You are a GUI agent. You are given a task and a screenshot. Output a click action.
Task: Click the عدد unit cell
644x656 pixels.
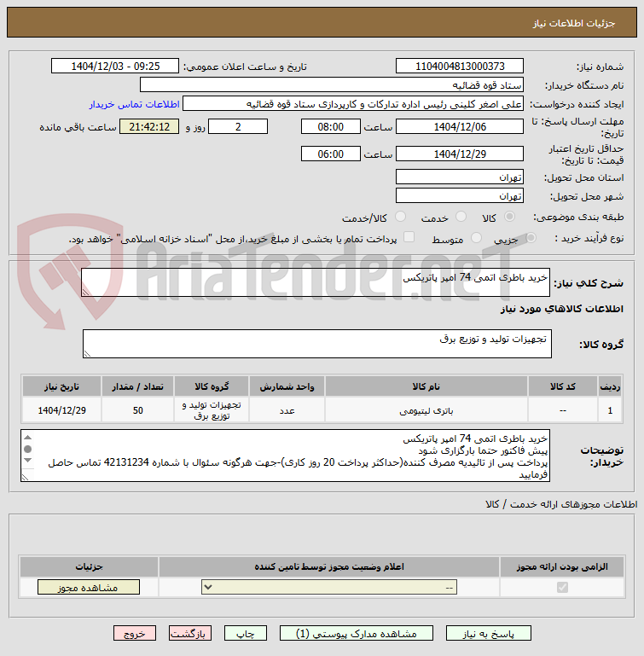click(x=287, y=410)
